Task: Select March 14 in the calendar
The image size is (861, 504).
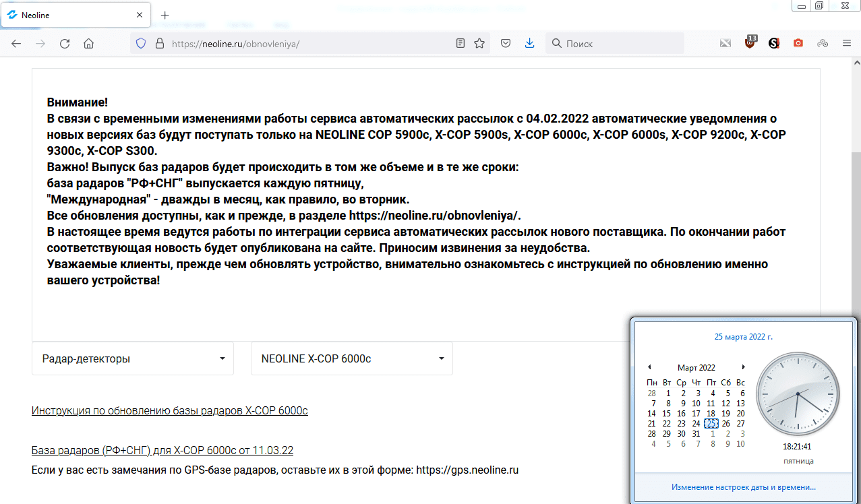Action: [651, 413]
